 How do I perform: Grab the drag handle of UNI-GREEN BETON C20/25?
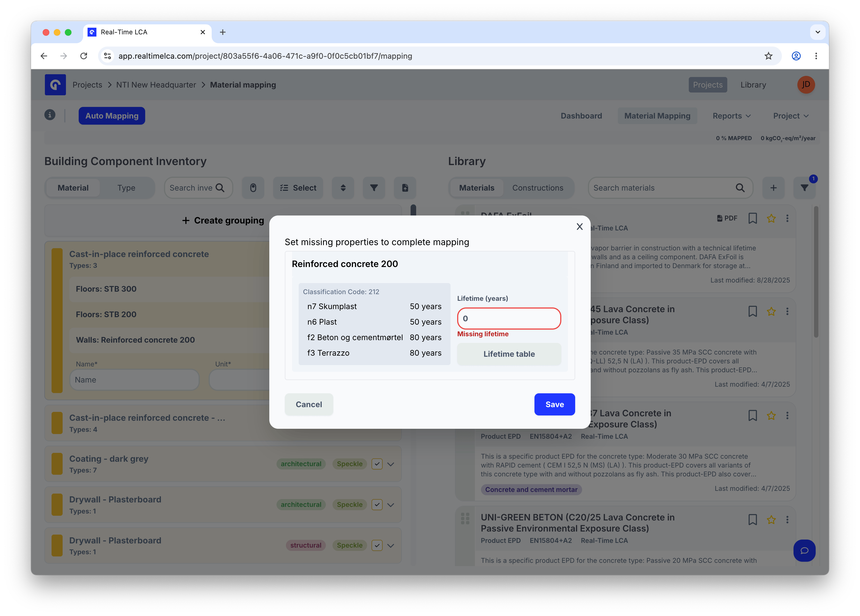[x=465, y=519]
